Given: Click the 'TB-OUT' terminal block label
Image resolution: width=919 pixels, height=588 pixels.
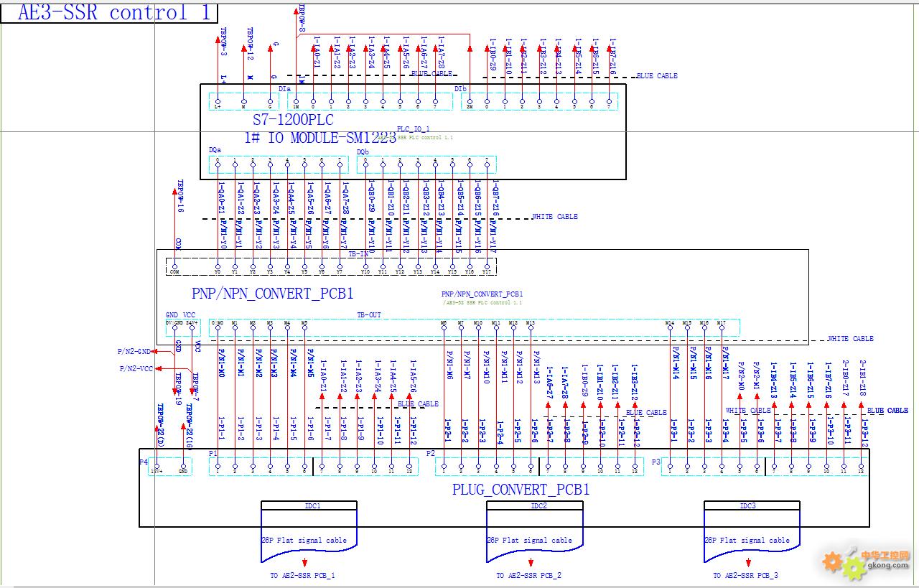Looking at the screenshot, I should click(x=369, y=315).
